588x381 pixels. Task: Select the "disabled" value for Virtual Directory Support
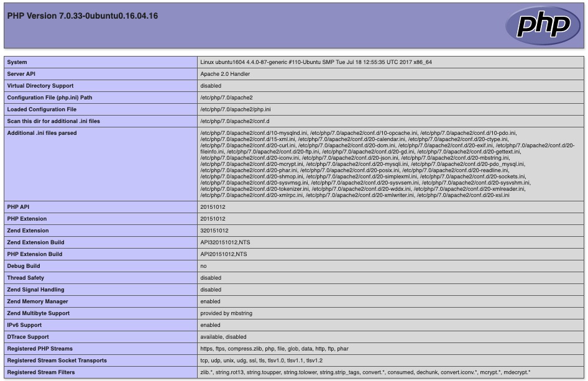pos(211,86)
